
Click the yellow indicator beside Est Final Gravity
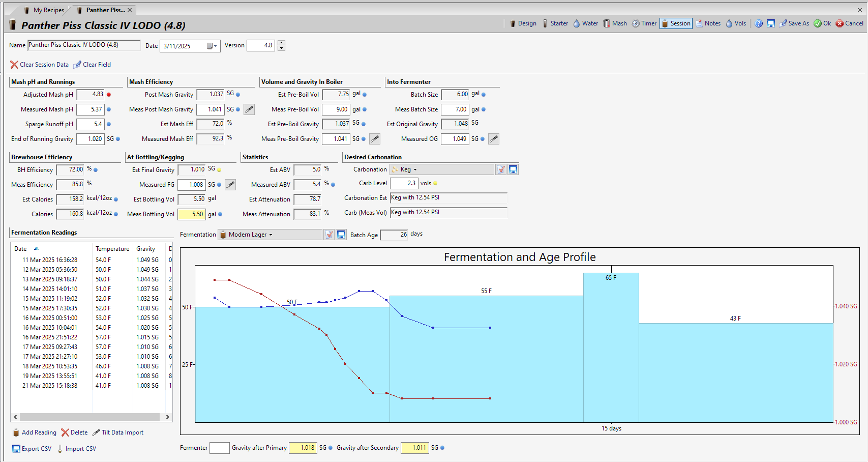pos(219,170)
